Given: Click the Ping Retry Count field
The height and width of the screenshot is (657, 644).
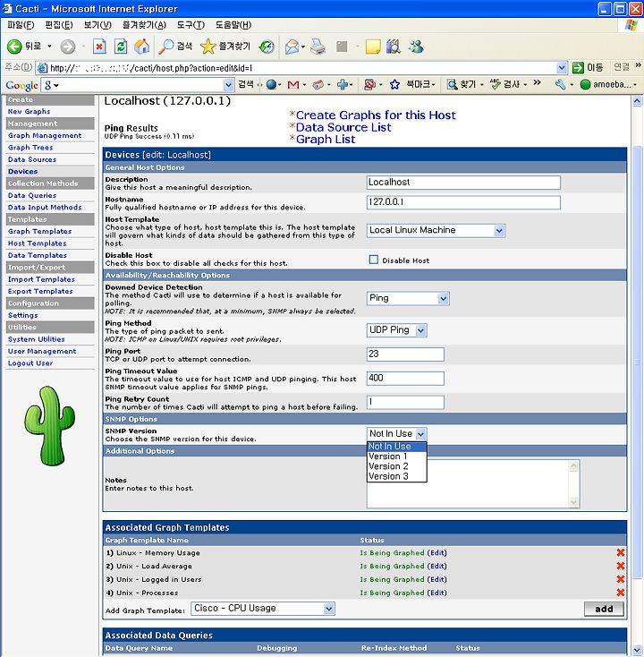Looking at the screenshot, I should [405, 402].
